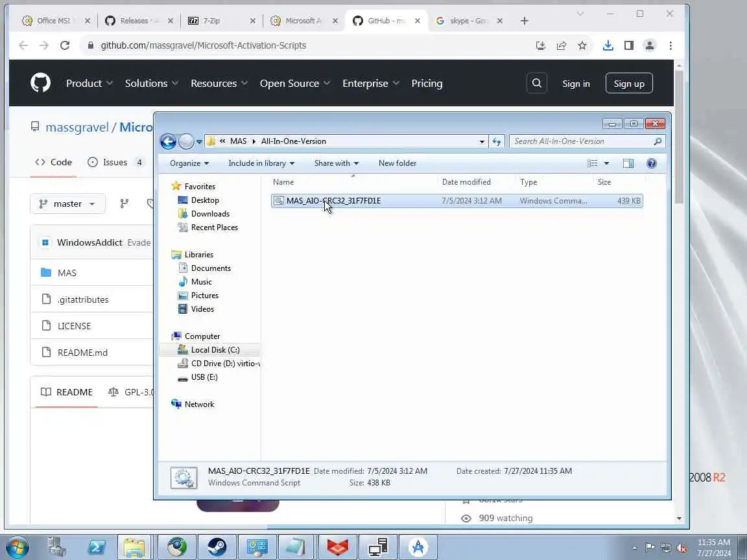Click MAS in the Explorer breadcrumb
Viewport: 747px width, 560px height.
pyautogui.click(x=238, y=141)
